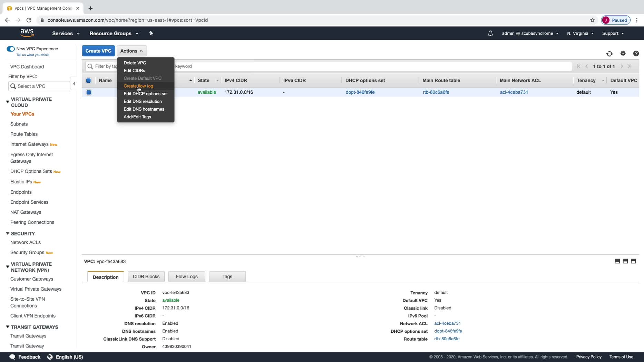
Task: Uncheck the vpc row with CIDR 172.31.0.0/16
Action: pos(89,92)
